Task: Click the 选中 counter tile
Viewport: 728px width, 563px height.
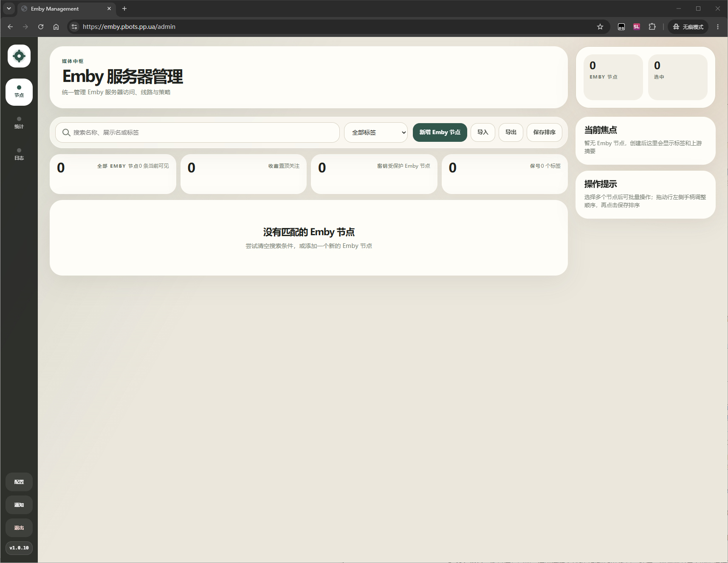Action: point(678,77)
